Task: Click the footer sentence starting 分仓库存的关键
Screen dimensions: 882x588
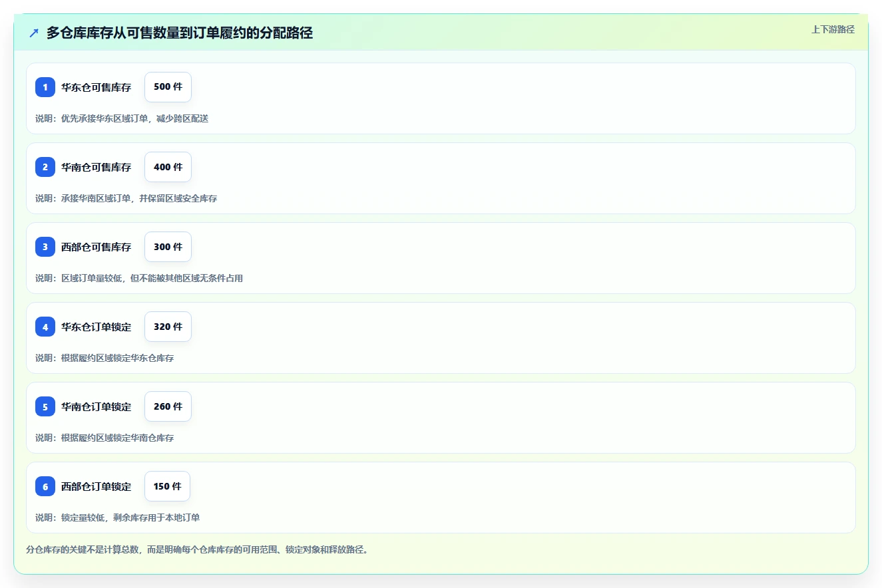Action: (197, 550)
